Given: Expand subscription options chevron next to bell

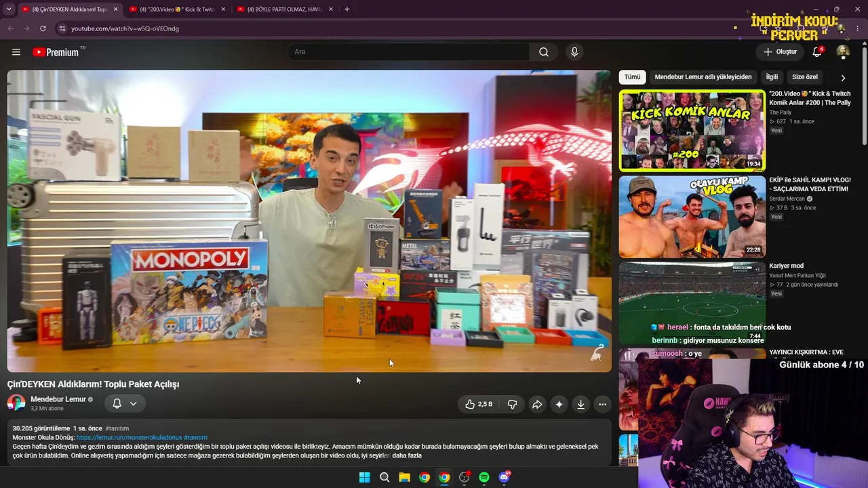Looking at the screenshot, I should [x=134, y=403].
